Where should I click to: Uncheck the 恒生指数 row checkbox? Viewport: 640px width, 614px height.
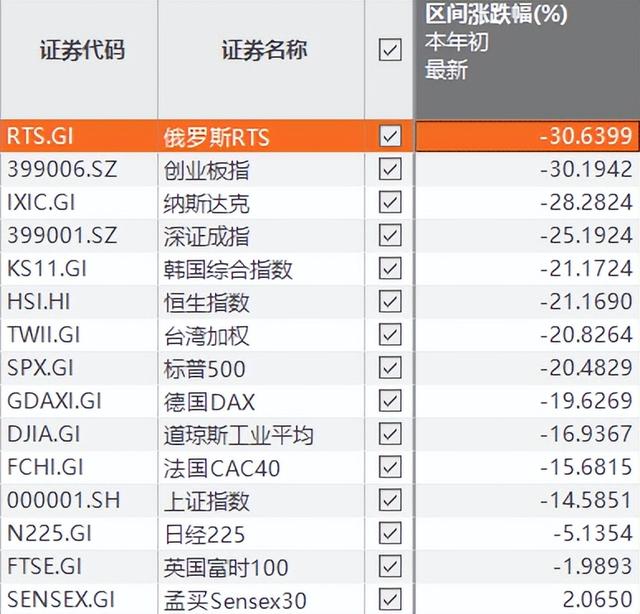(x=390, y=301)
